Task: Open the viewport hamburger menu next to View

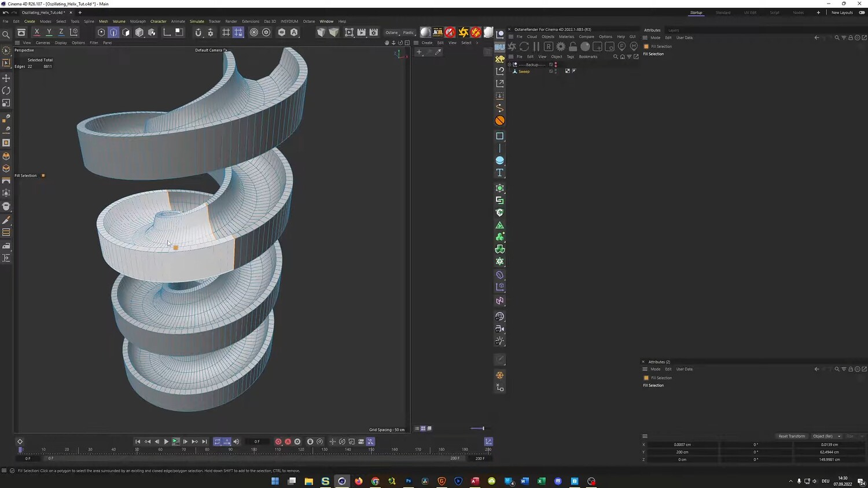Action: pyautogui.click(x=17, y=43)
